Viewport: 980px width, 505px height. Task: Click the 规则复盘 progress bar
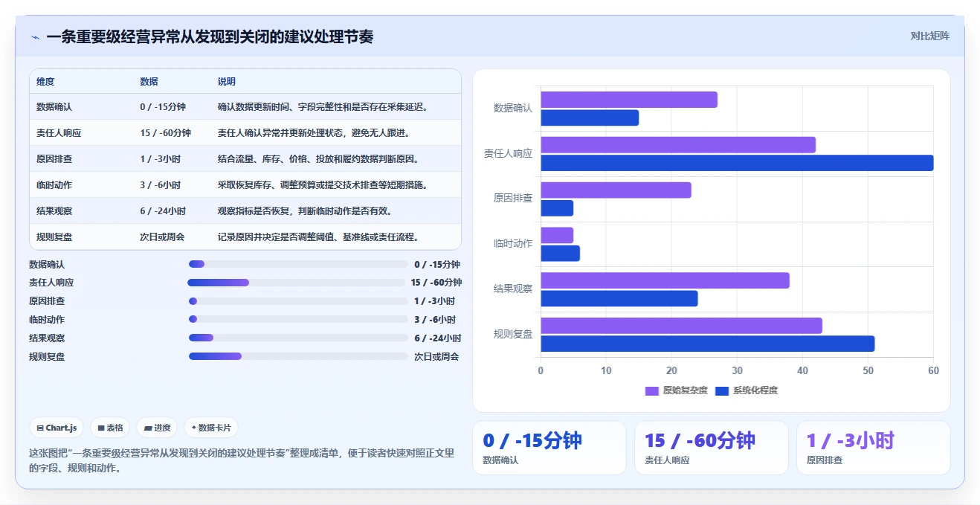click(x=298, y=356)
